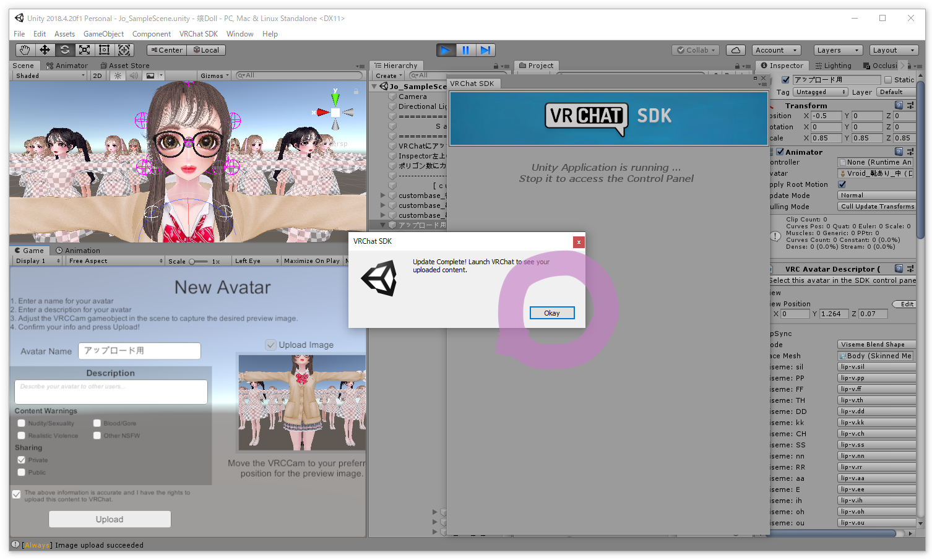Select Directional Light in Hierarchy
This screenshot has width=932, height=560.
(422, 106)
